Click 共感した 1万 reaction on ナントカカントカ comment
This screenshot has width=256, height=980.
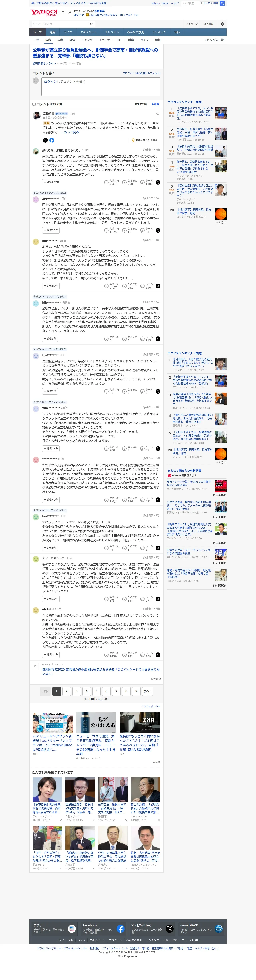(x=107, y=599)
